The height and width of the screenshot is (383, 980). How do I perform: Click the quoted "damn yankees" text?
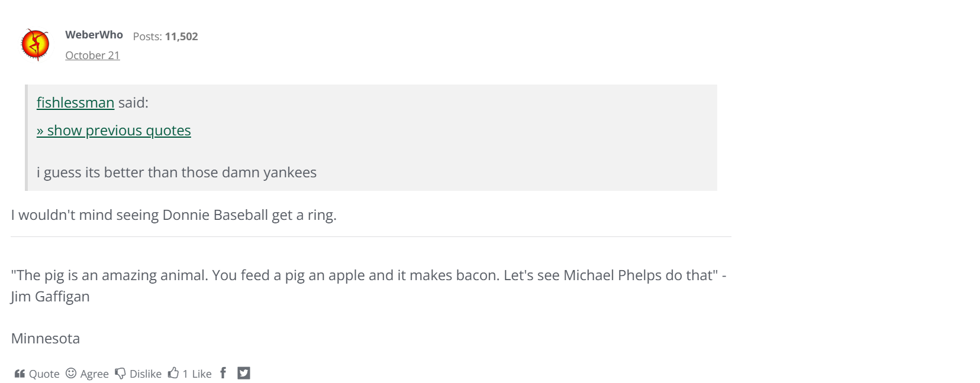tap(176, 172)
